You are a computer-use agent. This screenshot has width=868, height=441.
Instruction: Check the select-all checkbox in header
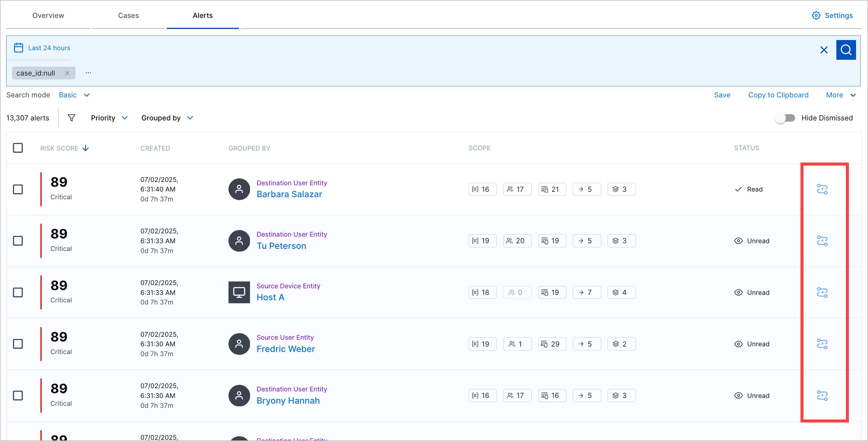coord(18,148)
